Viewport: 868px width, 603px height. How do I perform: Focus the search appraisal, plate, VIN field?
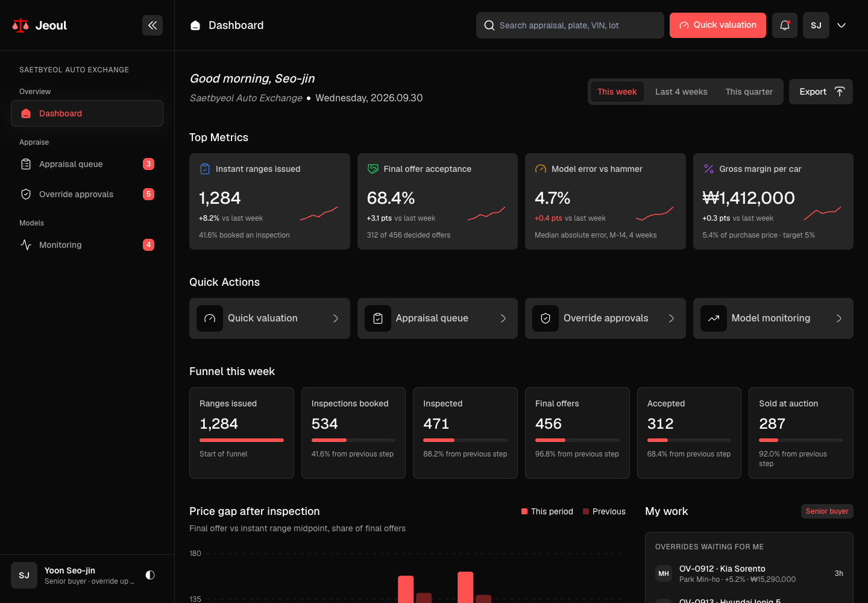click(570, 25)
